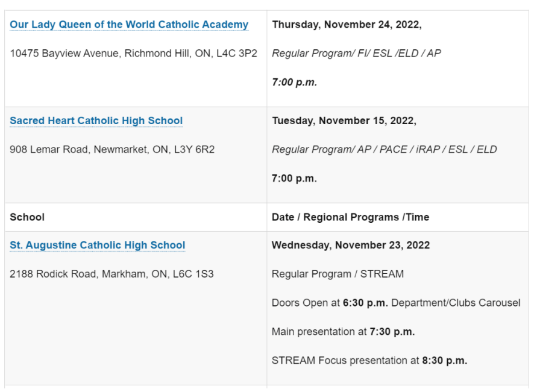The width and height of the screenshot is (537, 392).
Task: Click the AP / PACE / iRAP programs line
Action: [384, 149]
